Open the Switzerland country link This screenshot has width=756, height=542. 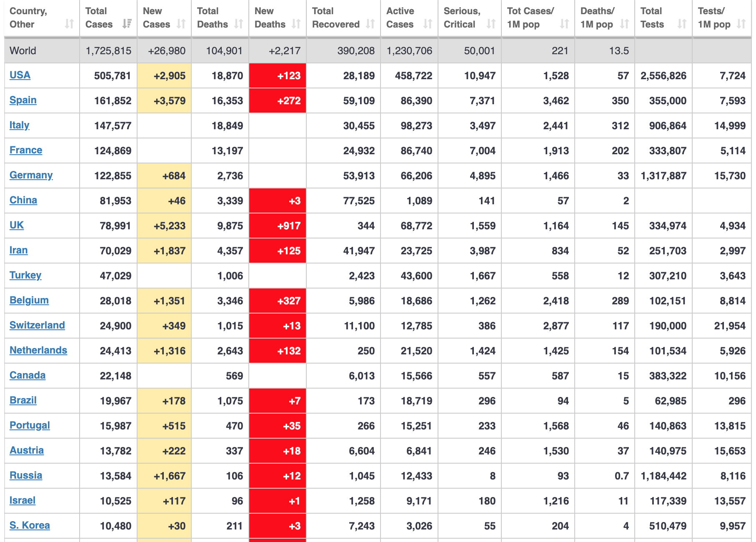point(37,325)
